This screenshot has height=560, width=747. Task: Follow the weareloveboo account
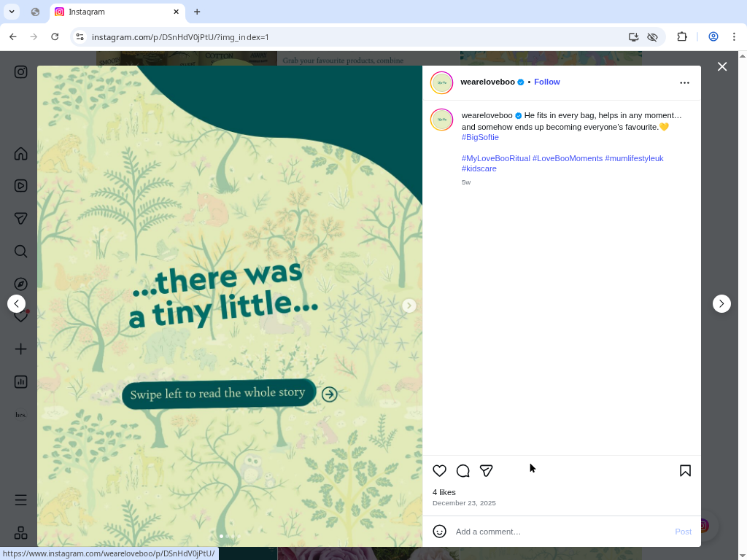[546, 82]
